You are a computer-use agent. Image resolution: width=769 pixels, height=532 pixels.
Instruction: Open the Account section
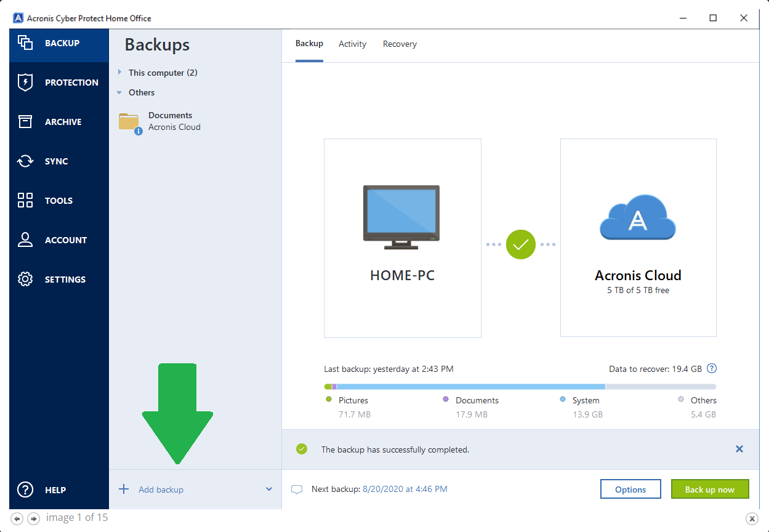59,240
